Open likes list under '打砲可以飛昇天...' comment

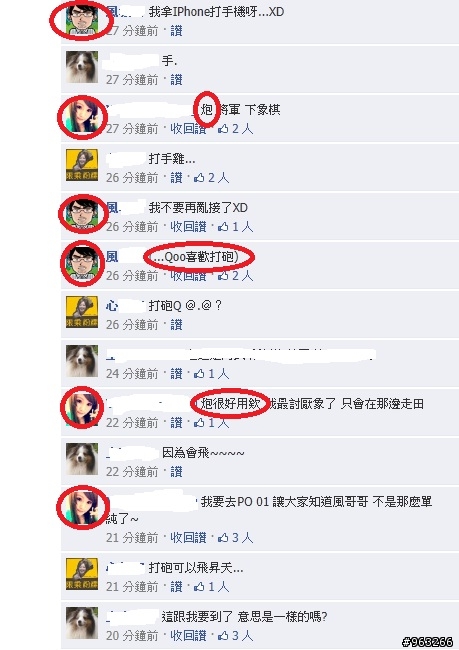(x=218, y=587)
